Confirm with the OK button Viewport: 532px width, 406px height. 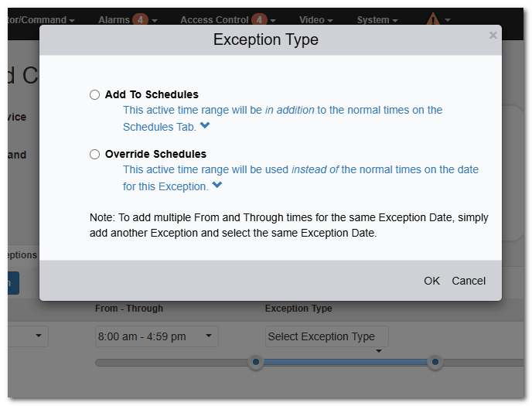tap(431, 281)
